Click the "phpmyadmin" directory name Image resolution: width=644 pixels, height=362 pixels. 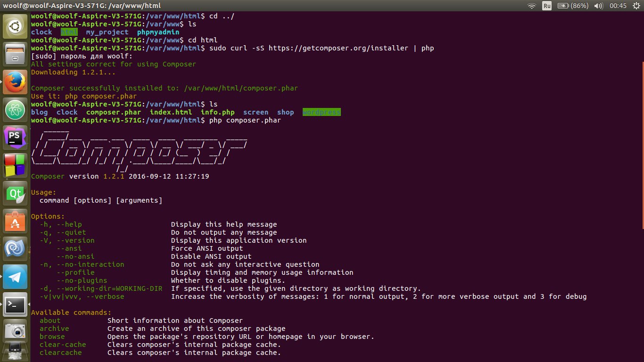click(x=158, y=32)
